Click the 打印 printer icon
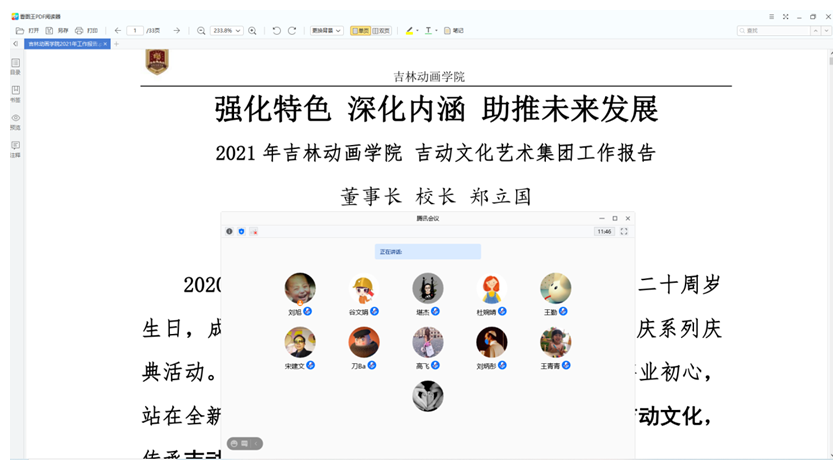The width and height of the screenshot is (836, 460). click(79, 31)
